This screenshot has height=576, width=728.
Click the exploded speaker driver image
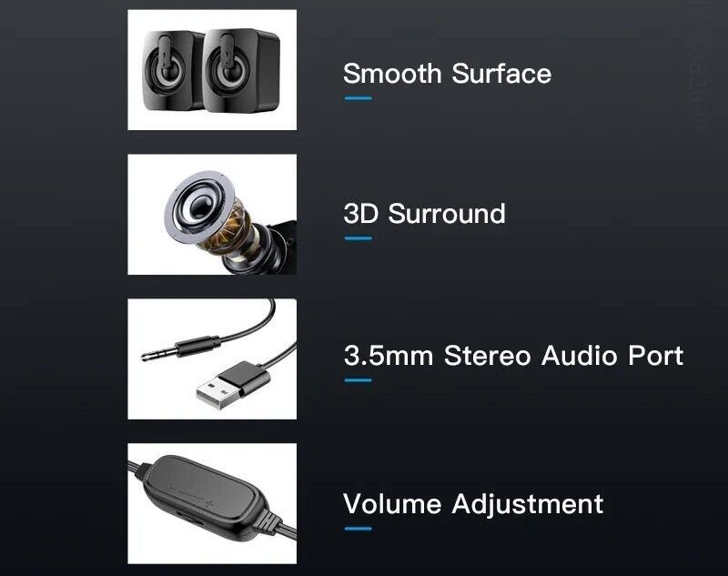[212, 215]
